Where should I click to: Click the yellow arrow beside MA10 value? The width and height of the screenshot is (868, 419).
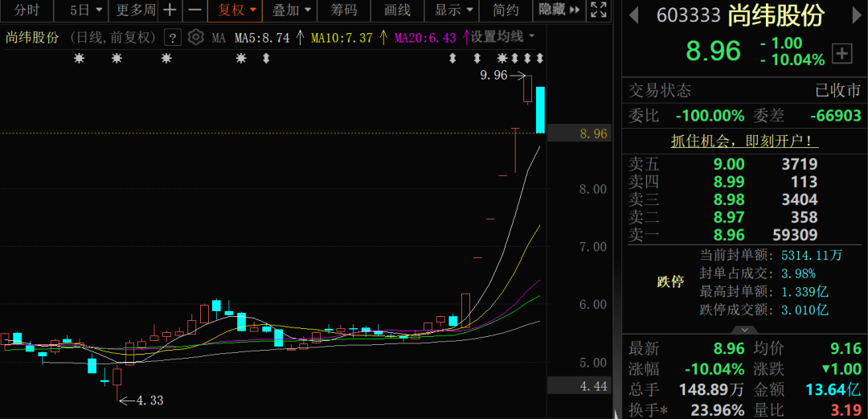383,38
